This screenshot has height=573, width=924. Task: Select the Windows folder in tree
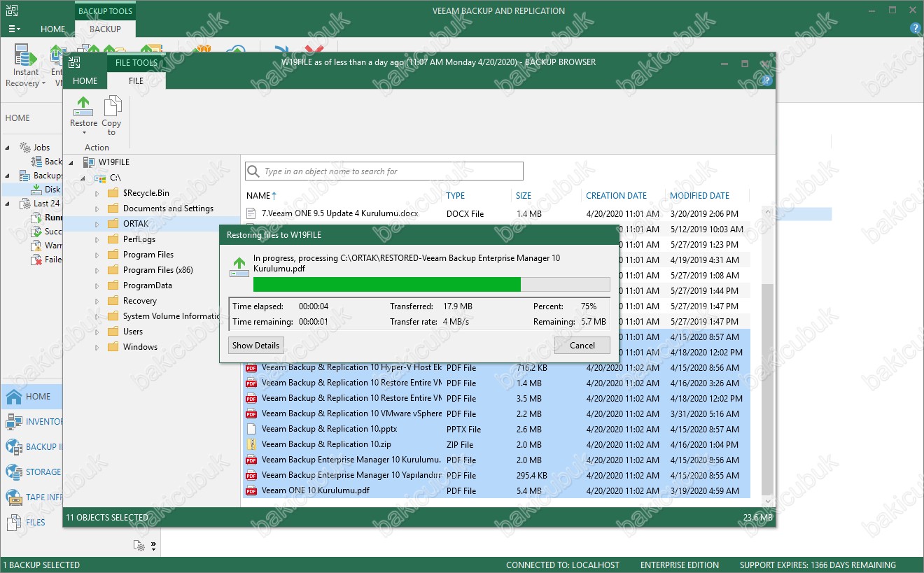pos(140,347)
